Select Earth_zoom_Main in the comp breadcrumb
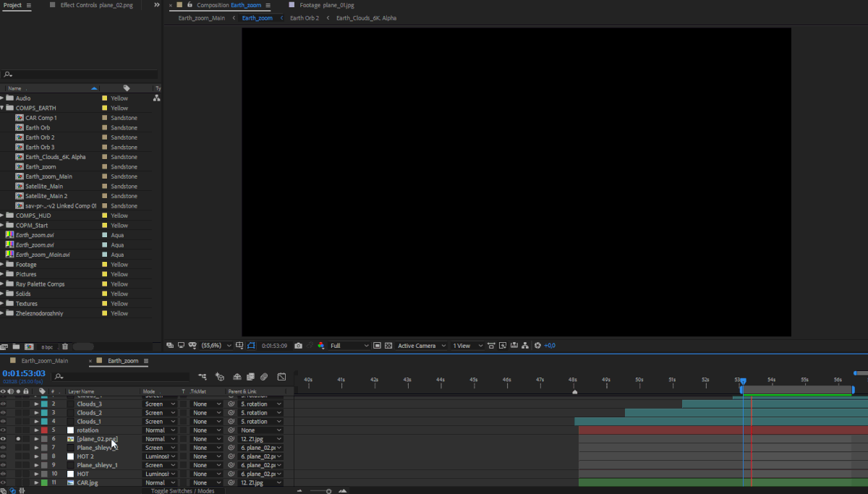 click(202, 17)
